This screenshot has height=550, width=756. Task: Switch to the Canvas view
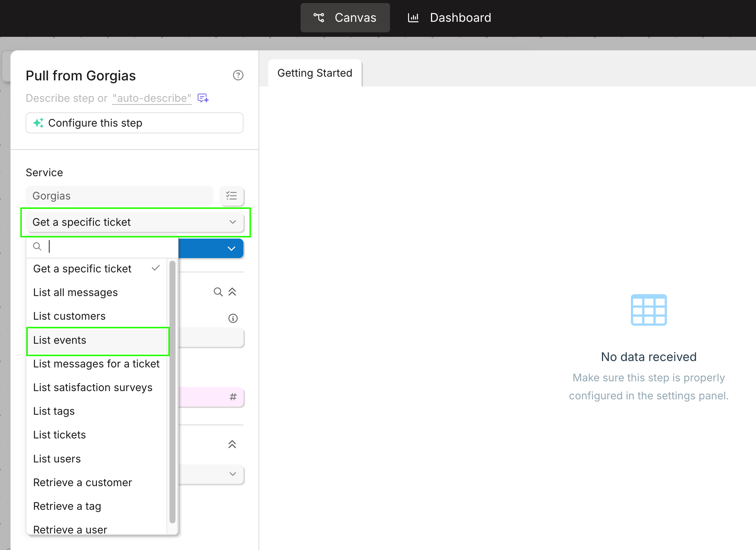point(345,18)
